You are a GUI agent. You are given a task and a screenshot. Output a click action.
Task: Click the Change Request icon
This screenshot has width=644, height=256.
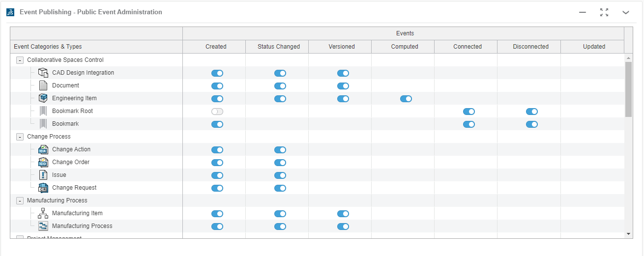coord(43,188)
